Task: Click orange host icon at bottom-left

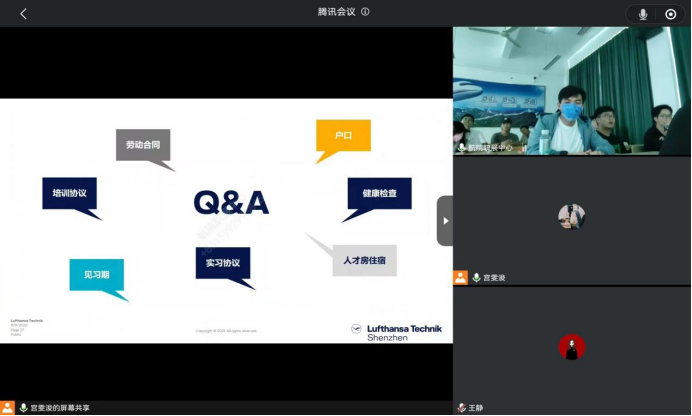Action: click(8, 408)
